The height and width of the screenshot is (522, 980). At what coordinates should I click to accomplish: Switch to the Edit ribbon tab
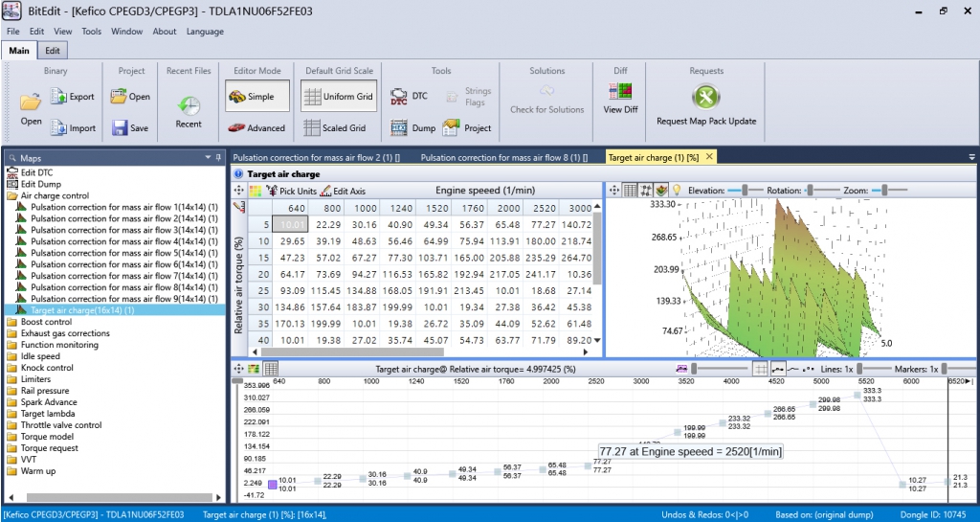53,51
